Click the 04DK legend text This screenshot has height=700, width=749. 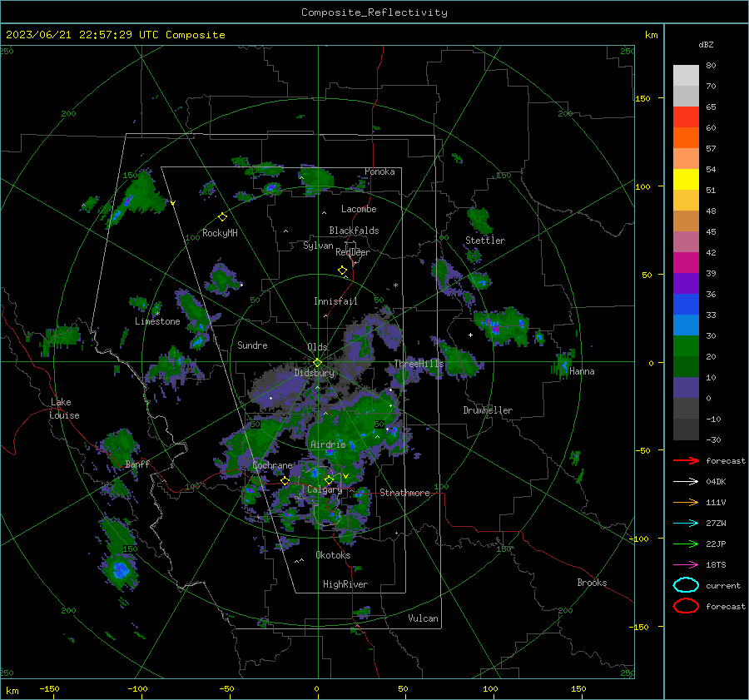[716, 482]
